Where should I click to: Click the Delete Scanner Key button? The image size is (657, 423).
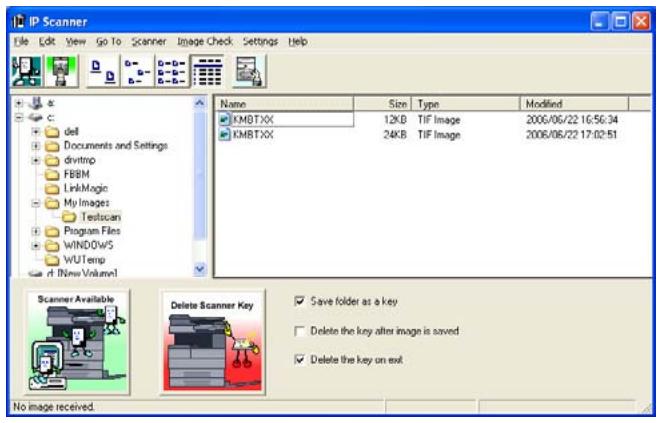coord(212,342)
